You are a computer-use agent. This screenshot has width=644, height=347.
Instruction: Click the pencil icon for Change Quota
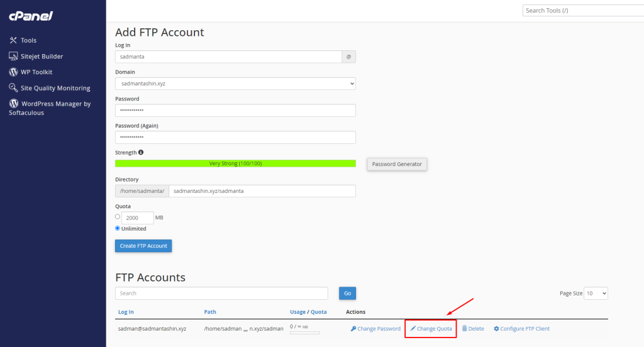click(x=413, y=329)
